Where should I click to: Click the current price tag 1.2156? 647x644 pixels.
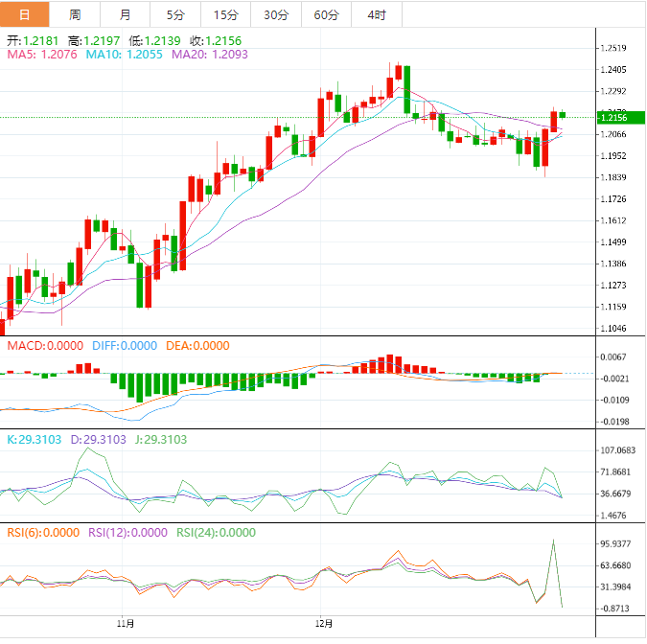(x=613, y=118)
